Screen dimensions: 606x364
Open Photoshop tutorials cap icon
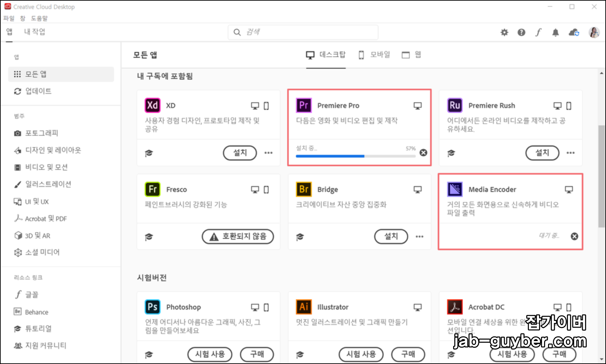[x=149, y=355]
